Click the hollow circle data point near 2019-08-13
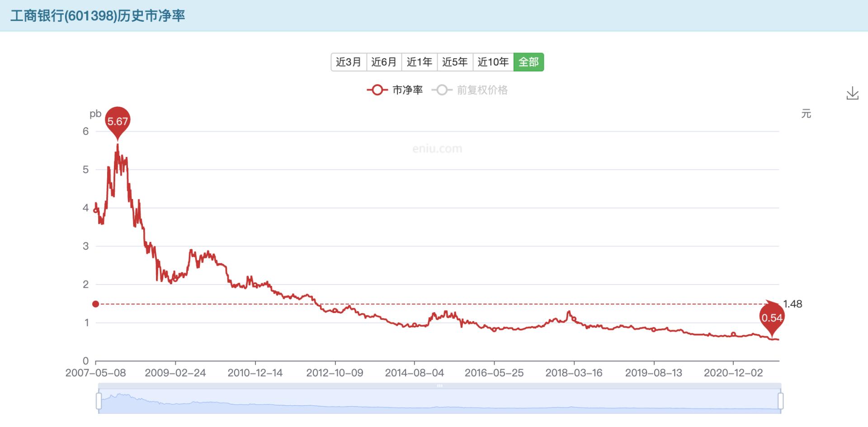The height and width of the screenshot is (427, 868). pos(654,330)
